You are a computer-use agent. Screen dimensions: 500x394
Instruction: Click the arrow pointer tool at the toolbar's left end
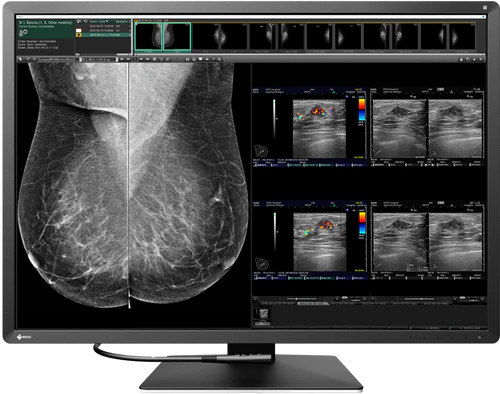(20, 59)
